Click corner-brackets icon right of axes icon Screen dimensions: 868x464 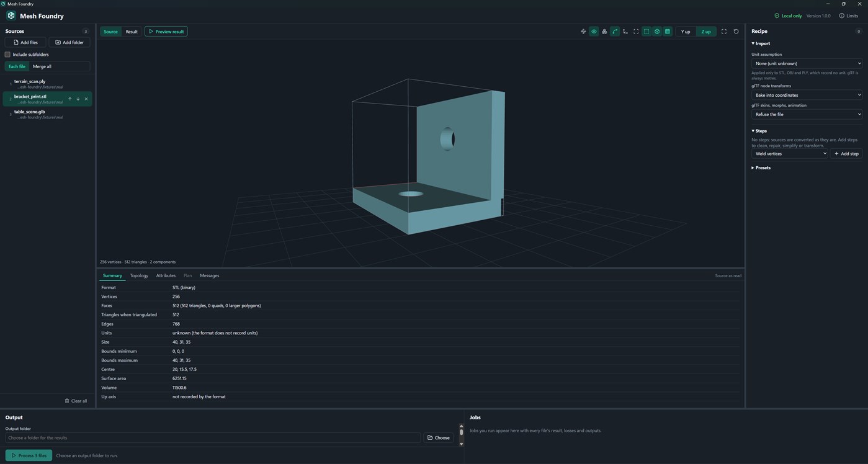636,32
